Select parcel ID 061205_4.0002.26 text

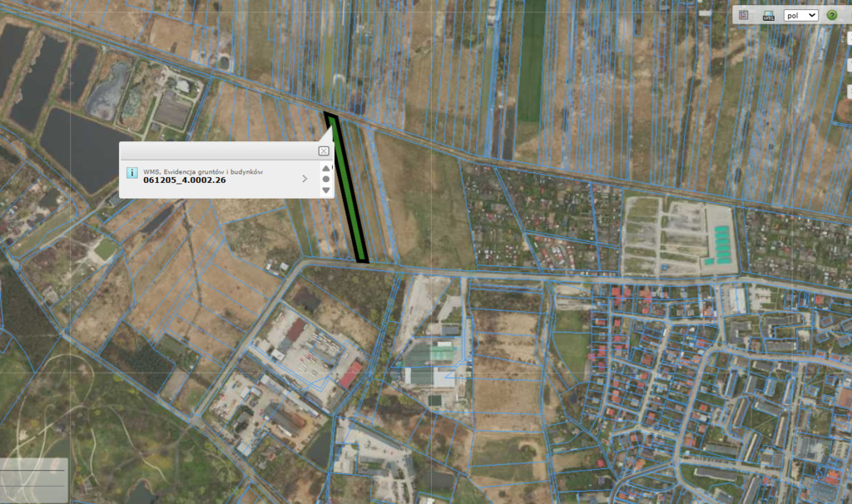tap(185, 180)
